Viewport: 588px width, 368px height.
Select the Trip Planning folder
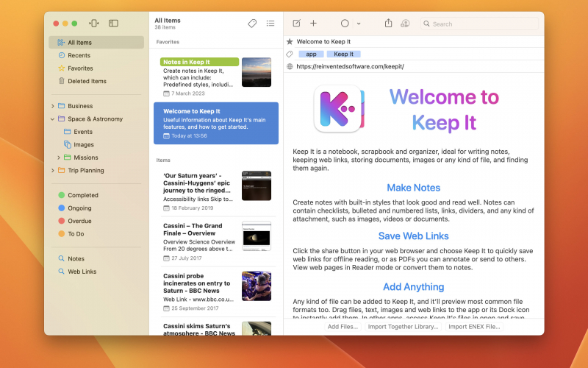85,170
